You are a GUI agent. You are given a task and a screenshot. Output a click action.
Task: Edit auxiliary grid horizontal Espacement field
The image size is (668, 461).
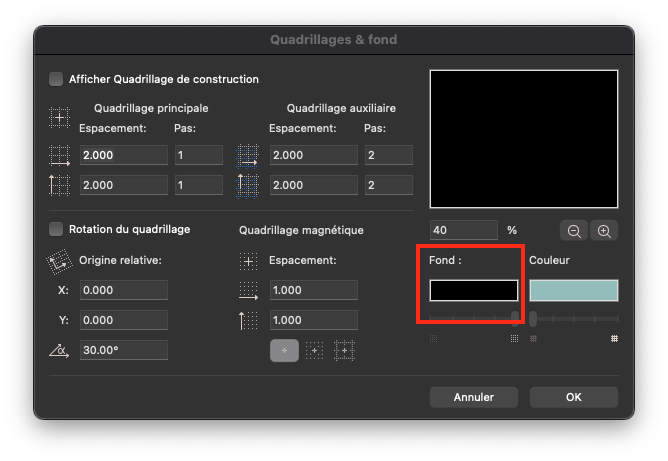[314, 155]
